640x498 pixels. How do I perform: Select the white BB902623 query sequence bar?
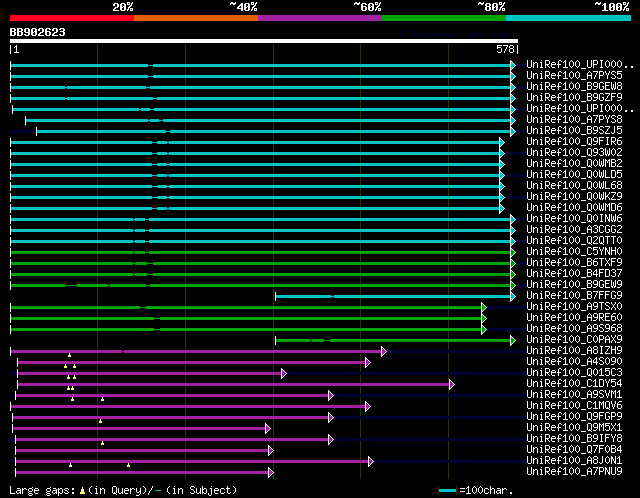point(264,41)
